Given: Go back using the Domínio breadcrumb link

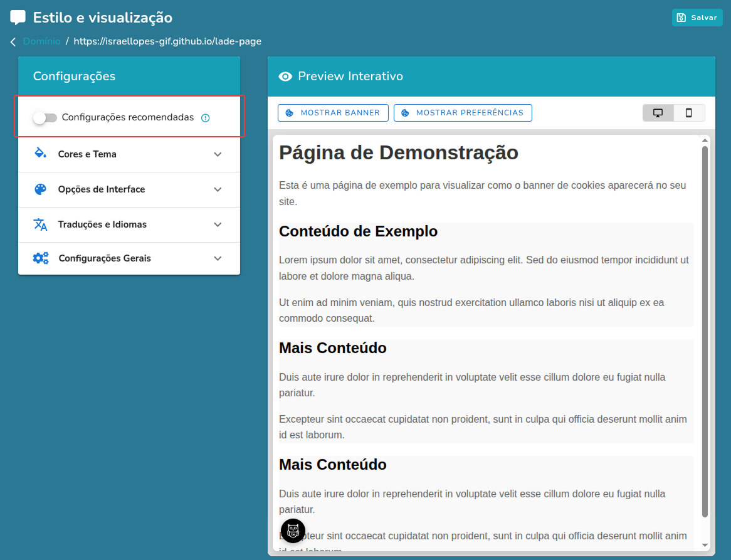Looking at the screenshot, I should coord(41,41).
